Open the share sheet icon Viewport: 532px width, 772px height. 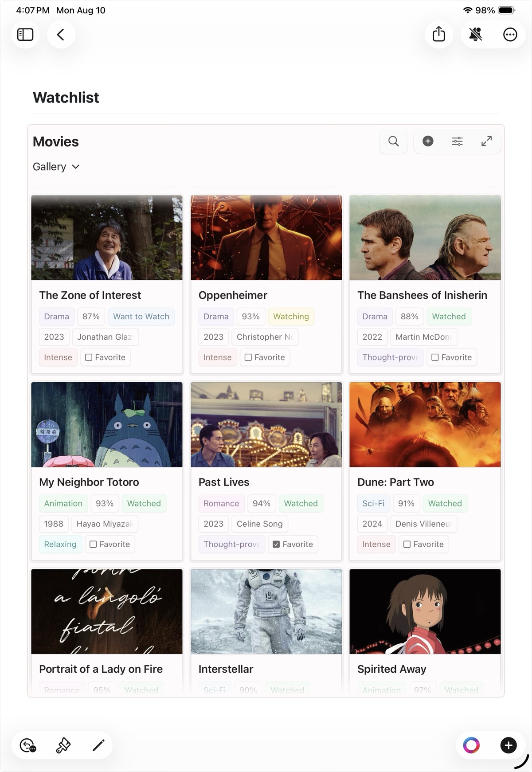coord(439,34)
